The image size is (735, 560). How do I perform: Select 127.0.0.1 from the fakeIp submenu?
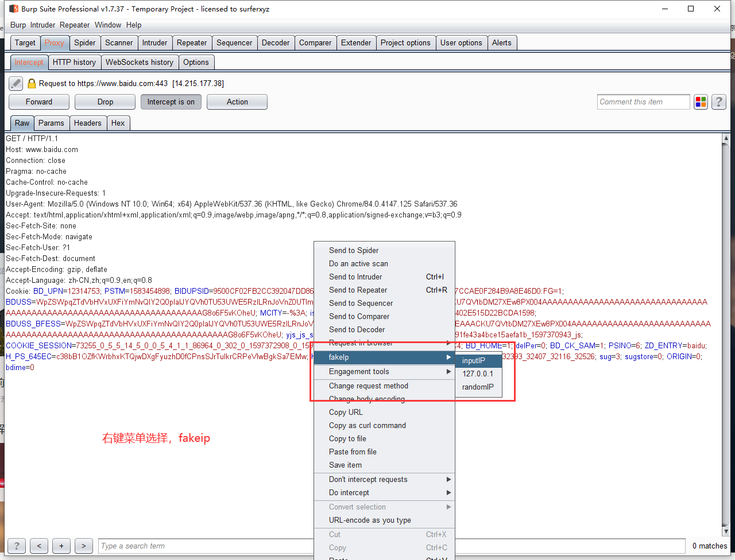click(x=478, y=373)
